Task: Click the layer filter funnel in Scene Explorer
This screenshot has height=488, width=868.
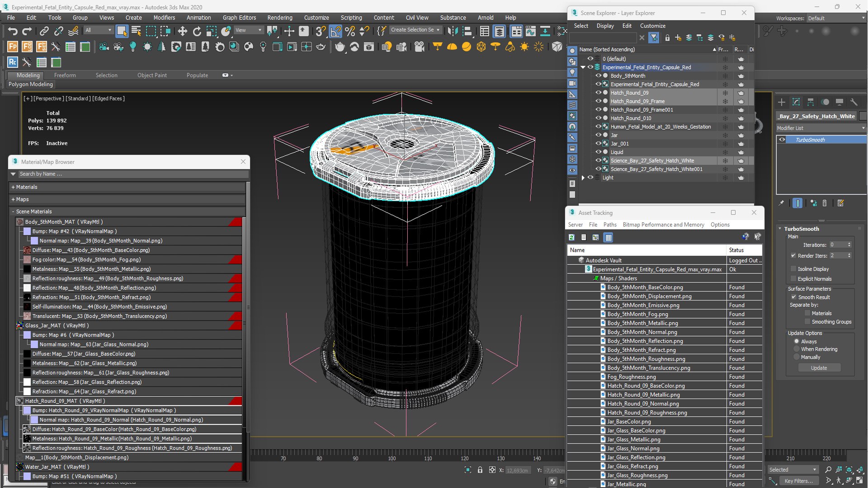Action: [x=654, y=38]
